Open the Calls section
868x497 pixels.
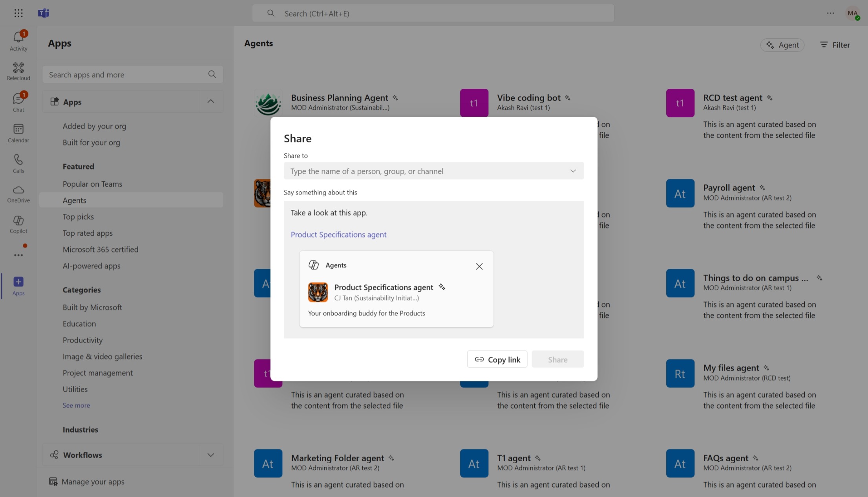[x=18, y=163]
